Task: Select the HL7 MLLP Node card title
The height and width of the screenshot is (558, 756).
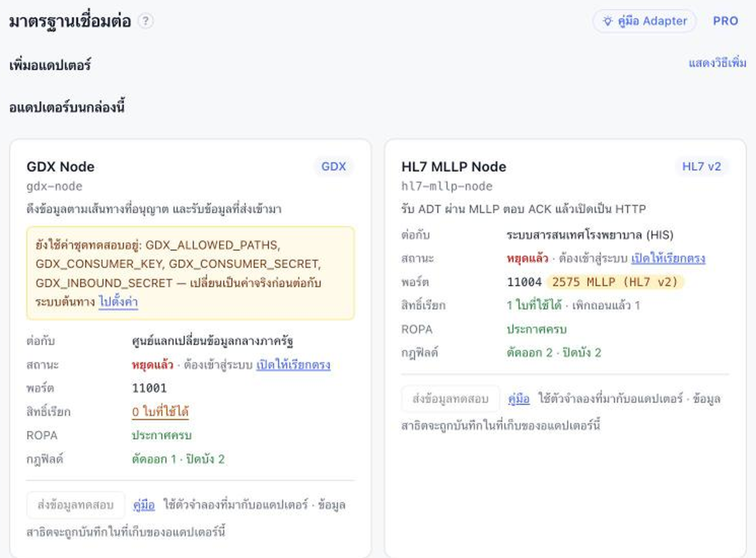Action: (x=454, y=167)
